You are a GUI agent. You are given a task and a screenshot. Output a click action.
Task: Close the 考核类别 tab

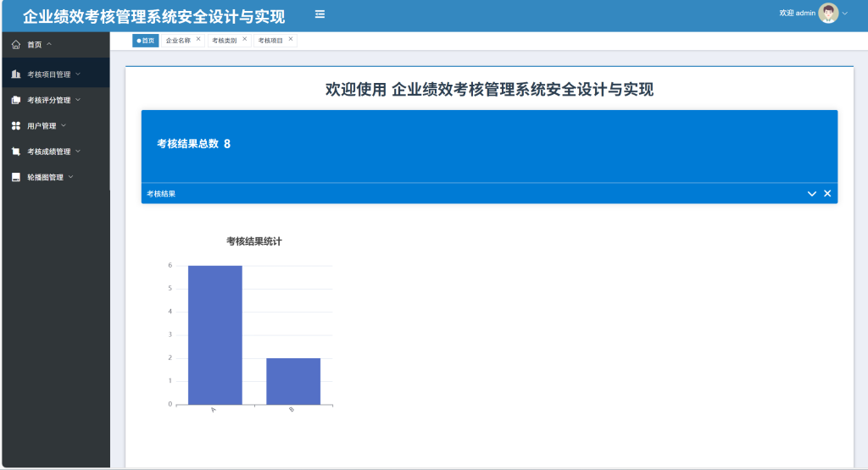pyautogui.click(x=245, y=39)
